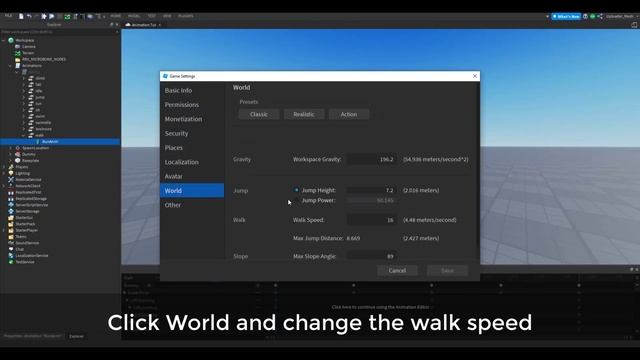Collapse the Workspace tree node

pos(4,40)
